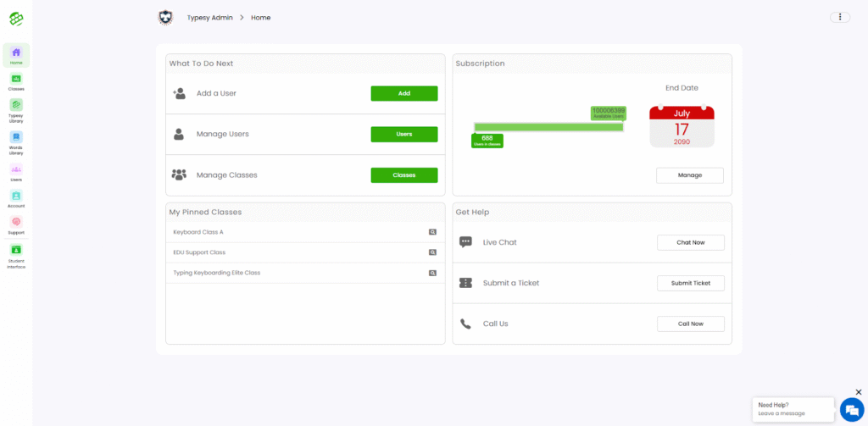The image size is (868, 426).
Task: Open the Account sidebar icon
Action: (x=16, y=196)
